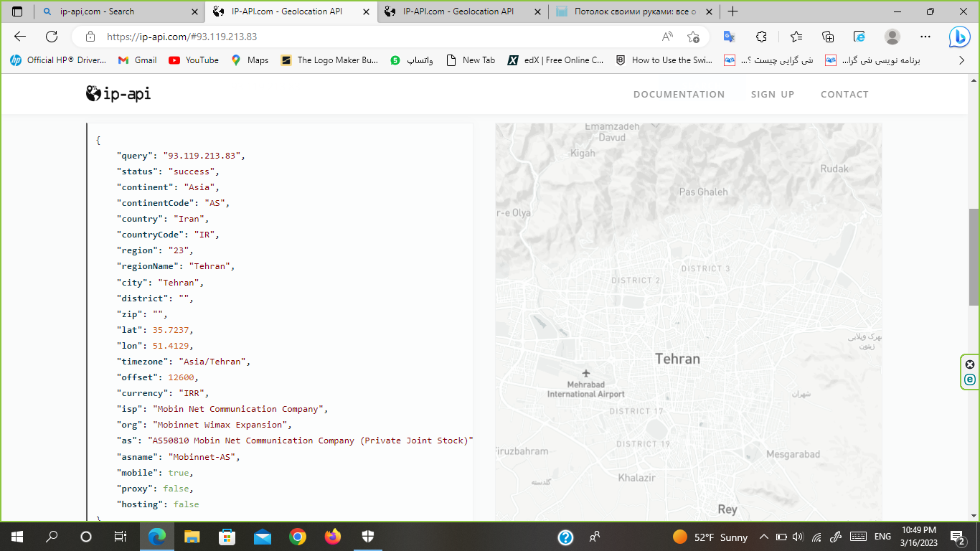Open Windows taskbar search
Screen dimensions: 980x551
[52, 537]
